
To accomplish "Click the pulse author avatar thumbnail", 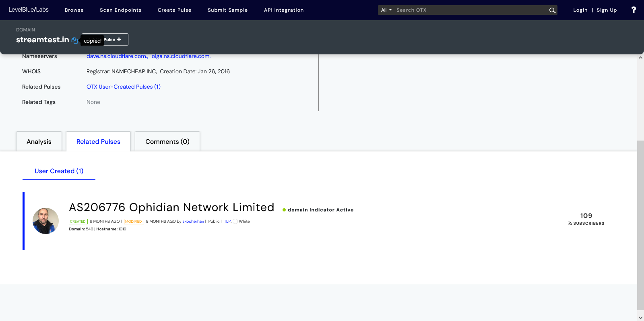I will pyautogui.click(x=45, y=221).
